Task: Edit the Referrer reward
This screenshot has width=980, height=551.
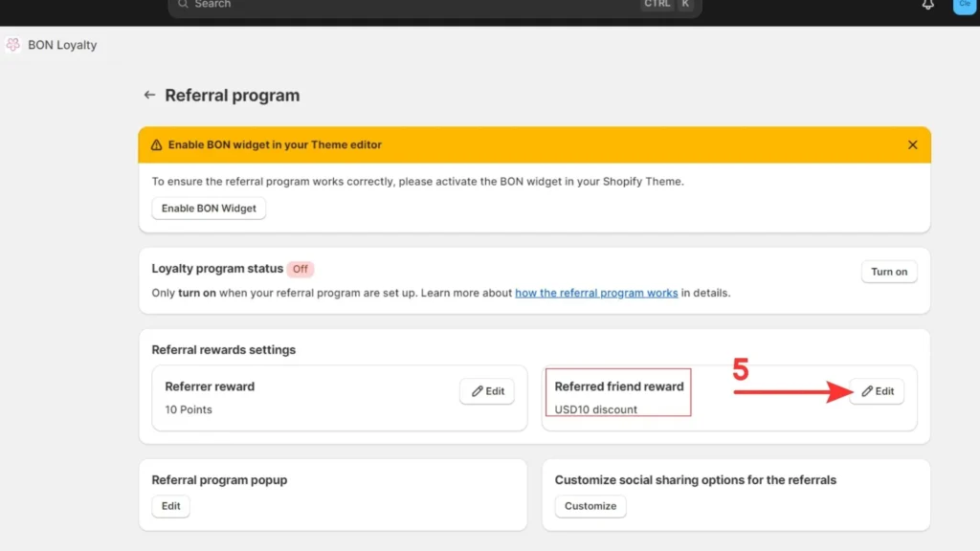Action: (x=487, y=391)
